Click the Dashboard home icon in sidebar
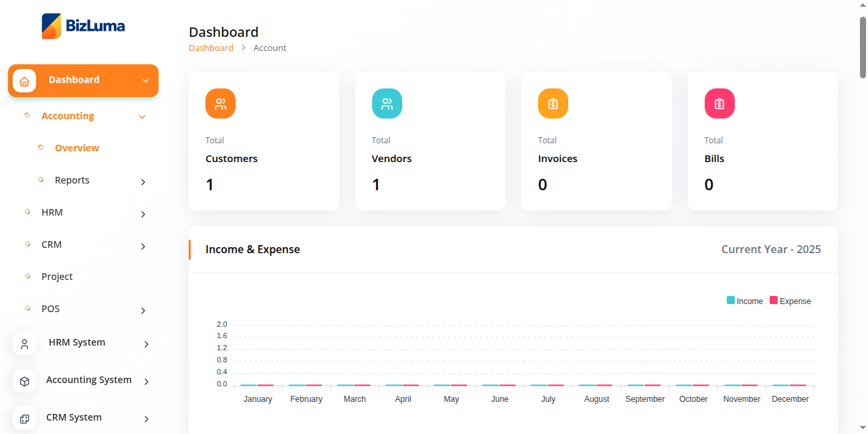This screenshot has width=868, height=434. (25, 81)
